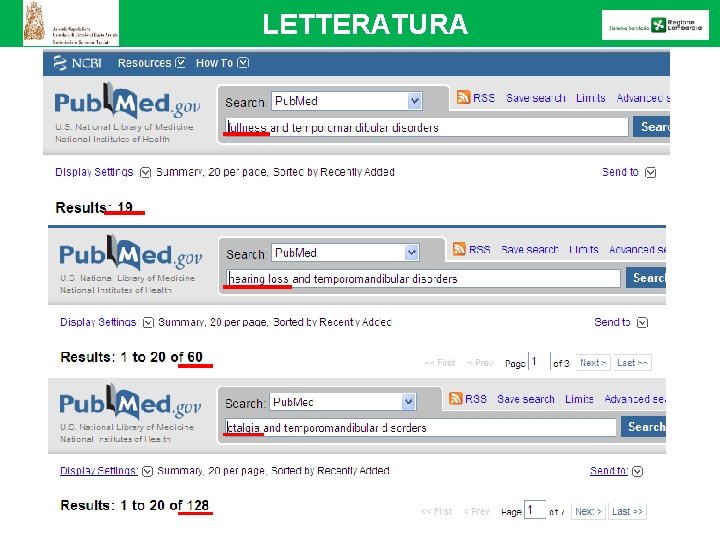Click RSS icon in fullness search panel

click(x=463, y=97)
